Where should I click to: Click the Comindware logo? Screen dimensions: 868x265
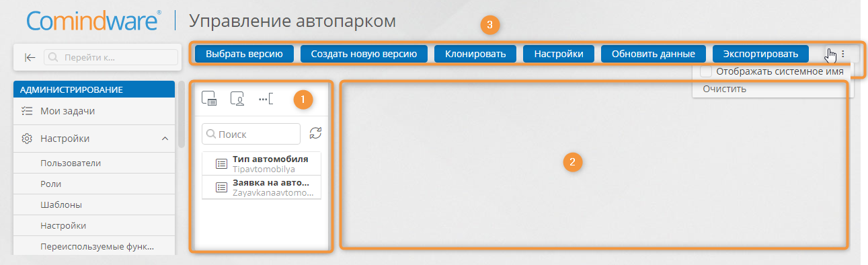[x=93, y=20]
